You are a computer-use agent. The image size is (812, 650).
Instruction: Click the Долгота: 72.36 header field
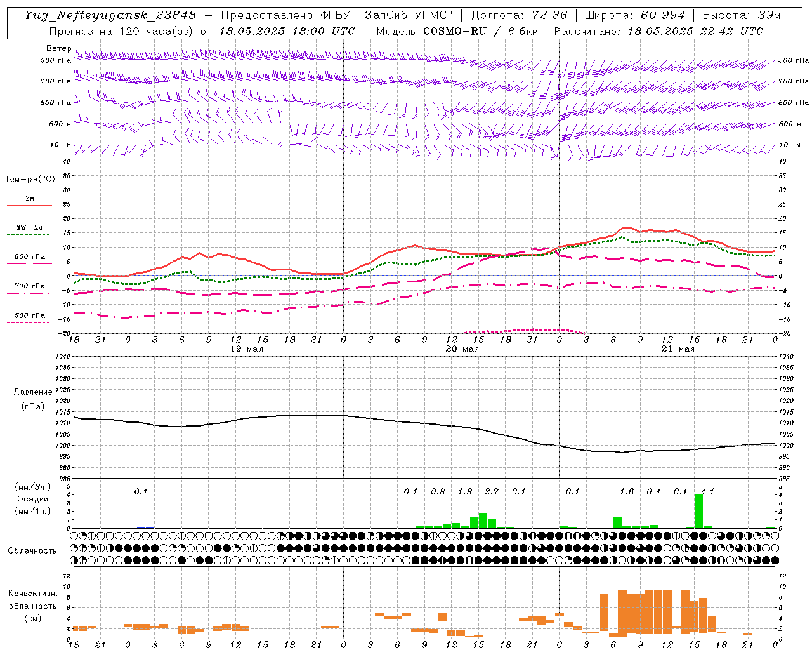point(519,15)
